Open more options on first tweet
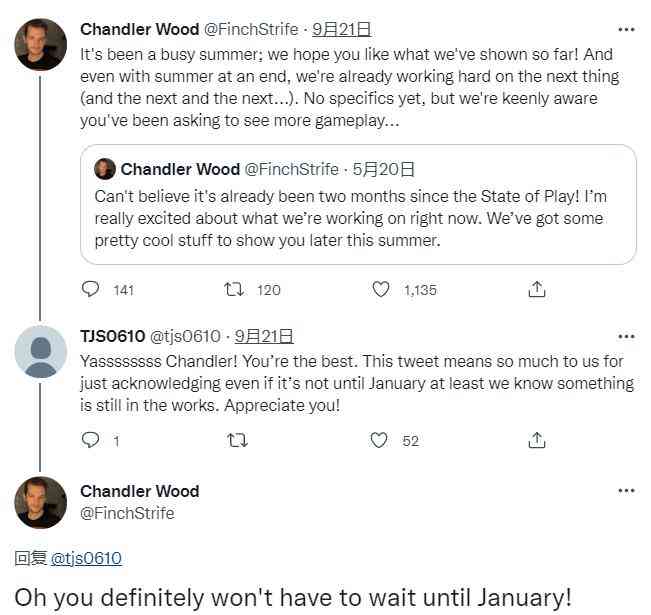 click(x=626, y=29)
